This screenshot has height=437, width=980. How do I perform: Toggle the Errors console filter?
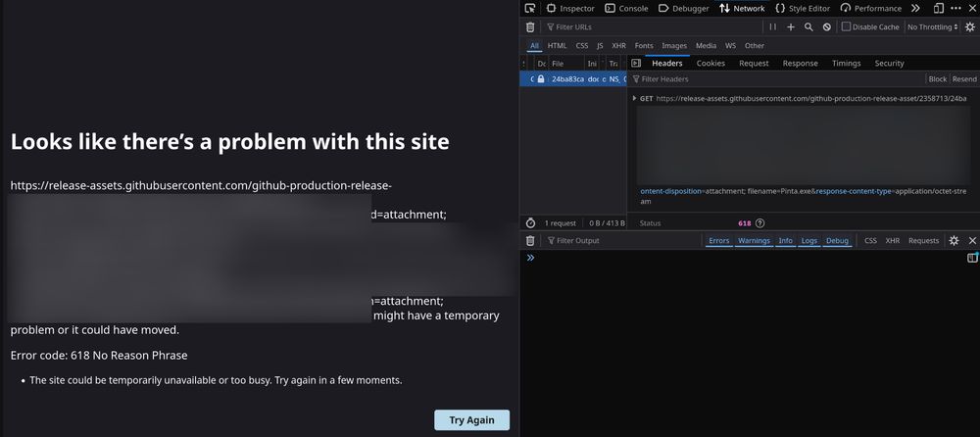point(718,241)
